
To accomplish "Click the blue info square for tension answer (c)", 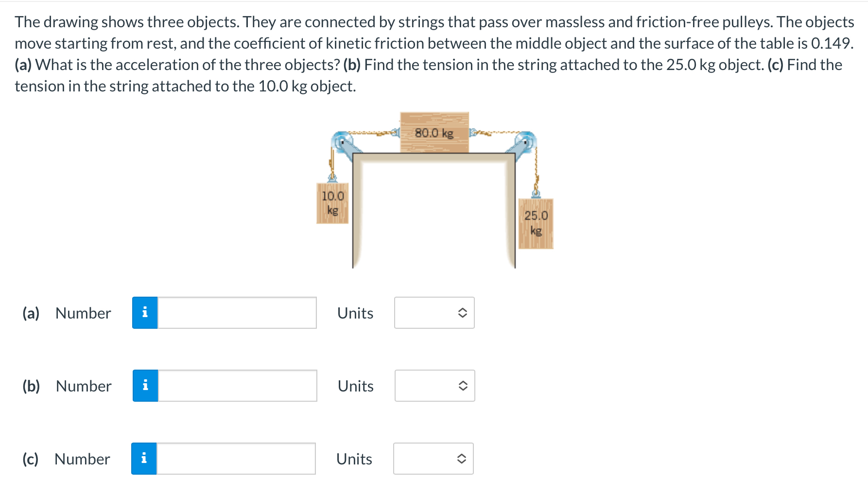I will (x=144, y=458).
